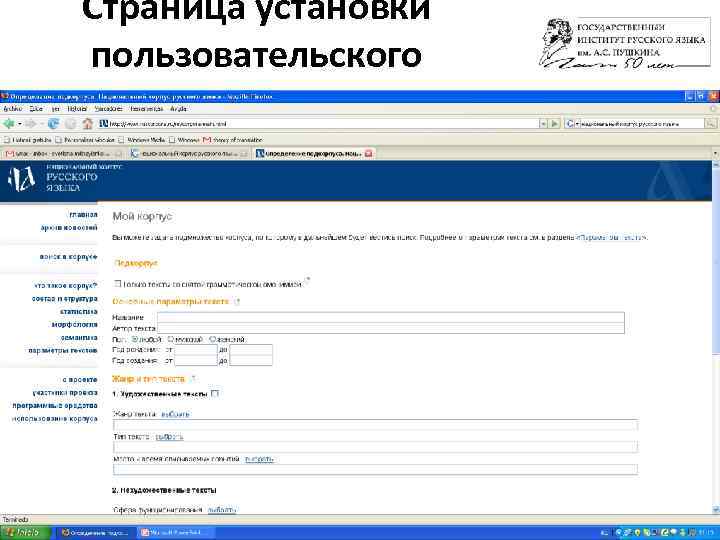The width and height of the screenshot is (720, 540).
Task: Close the active tab with red X
Action: (368, 153)
